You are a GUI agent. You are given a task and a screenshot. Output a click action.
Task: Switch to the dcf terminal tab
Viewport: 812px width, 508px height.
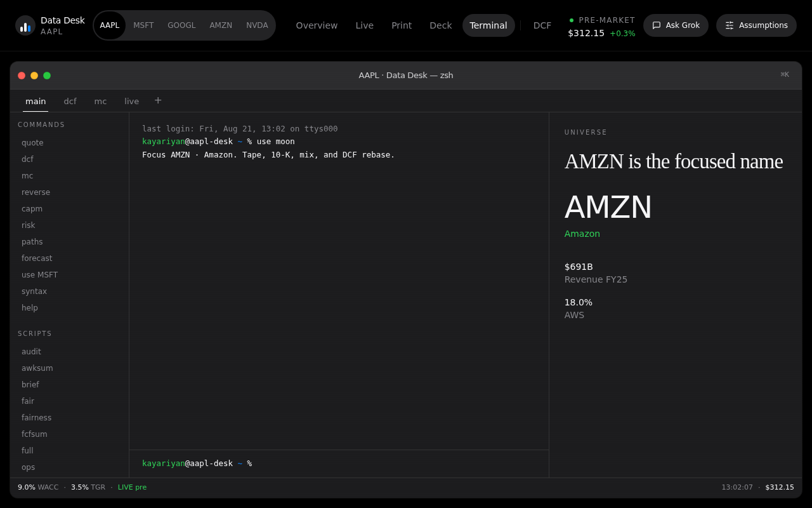tap(70, 101)
